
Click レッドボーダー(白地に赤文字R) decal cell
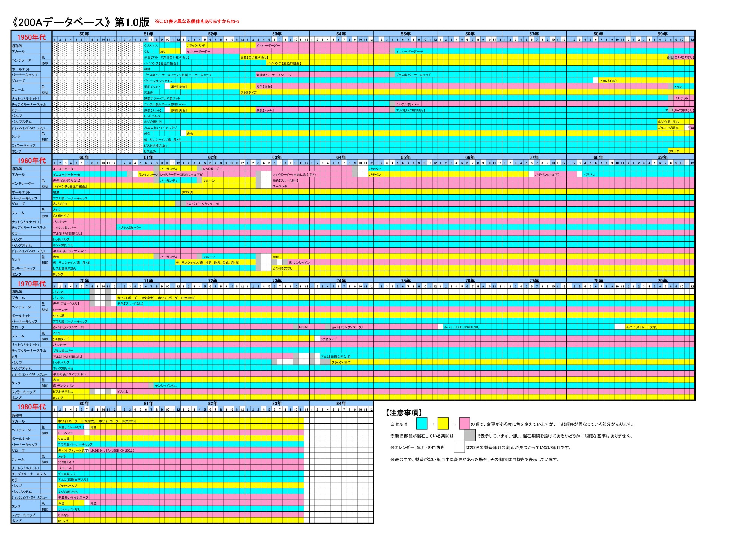[x=294, y=174]
